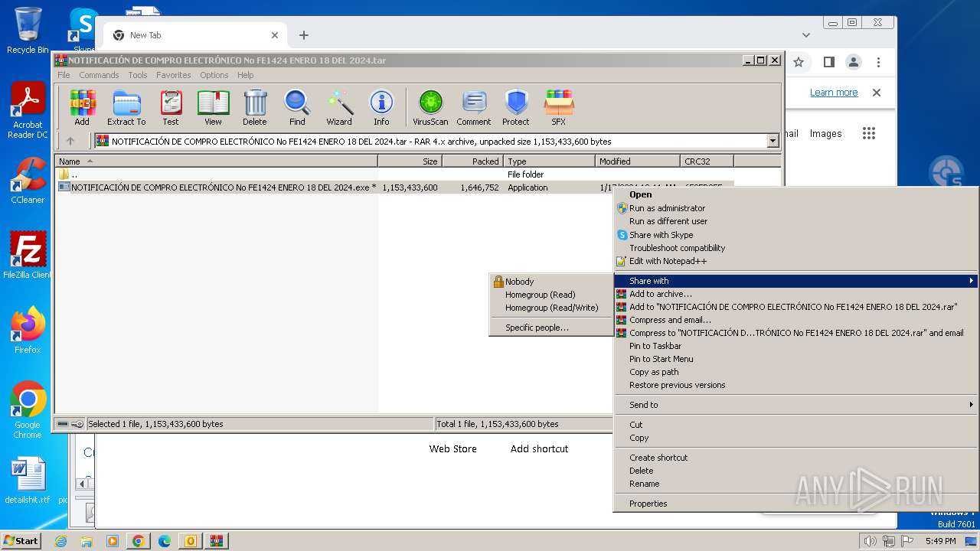Click Add shortcut on New Tab page
The height and width of the screenshot is (551, 980).
pyautogui.click(x=539, y=449)
